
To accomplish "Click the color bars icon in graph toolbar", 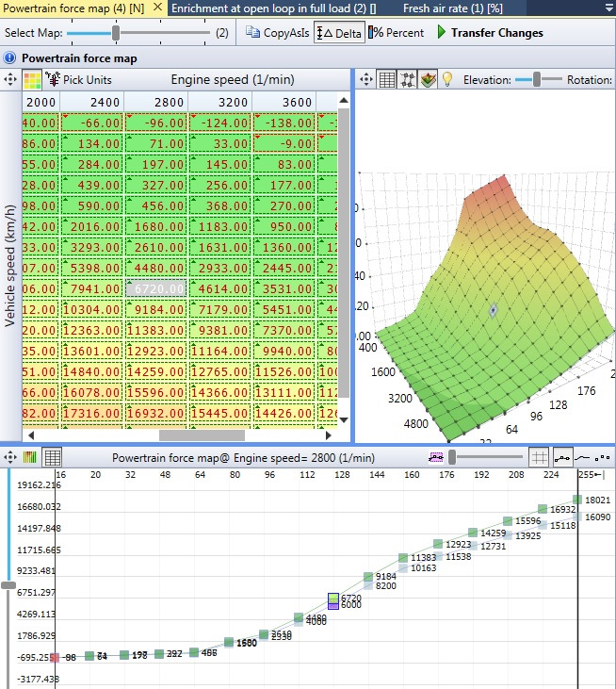I will point(31,457).
